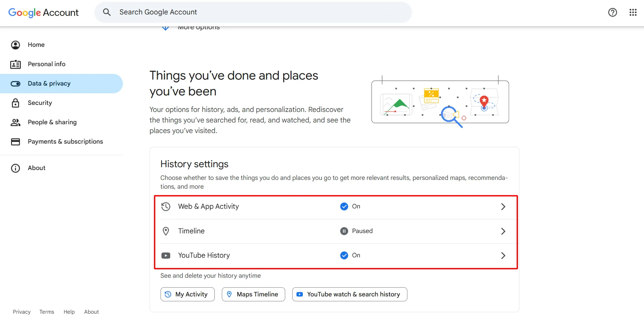Expand YouTube History row chevron
Image resolution: width=644 pixels, height=320 pixels.
[x=503, y=256]
